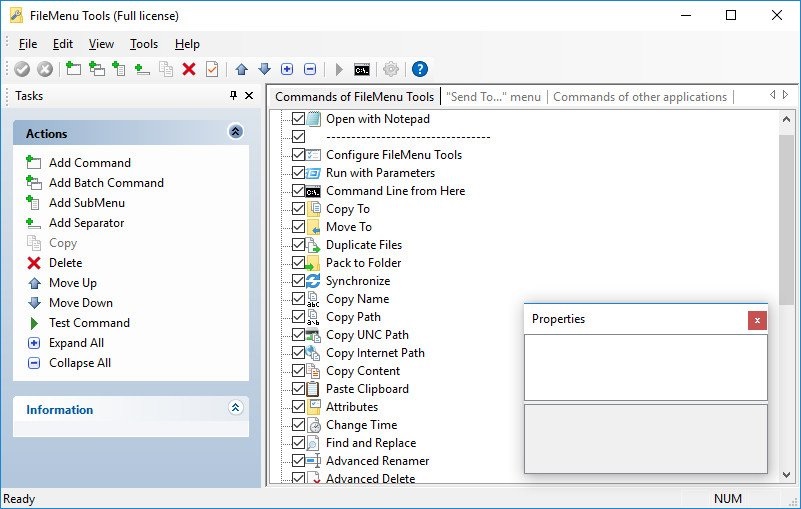Select the Commands of FileMenu Tools tab
This screenshot has width=801, height=509.
click(355, 97)
